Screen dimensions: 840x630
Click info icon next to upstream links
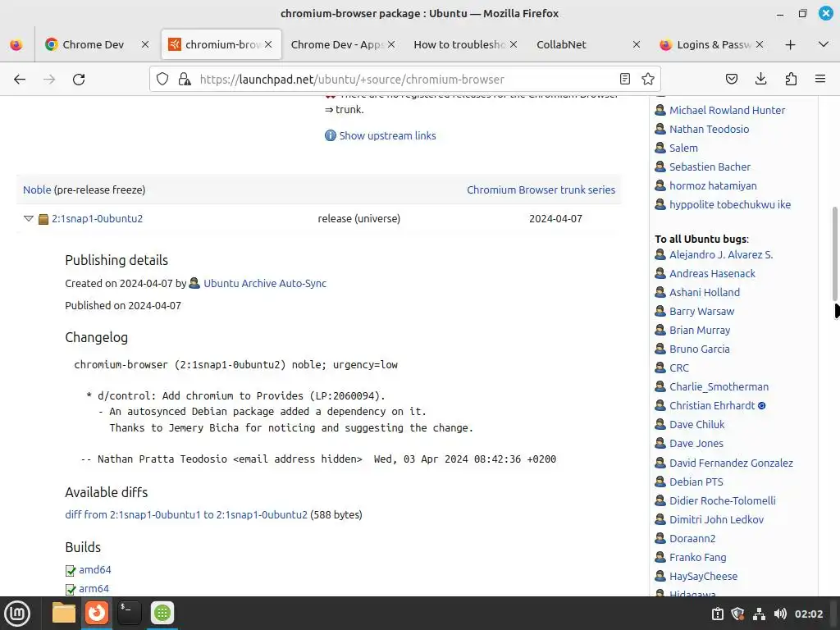330,135
